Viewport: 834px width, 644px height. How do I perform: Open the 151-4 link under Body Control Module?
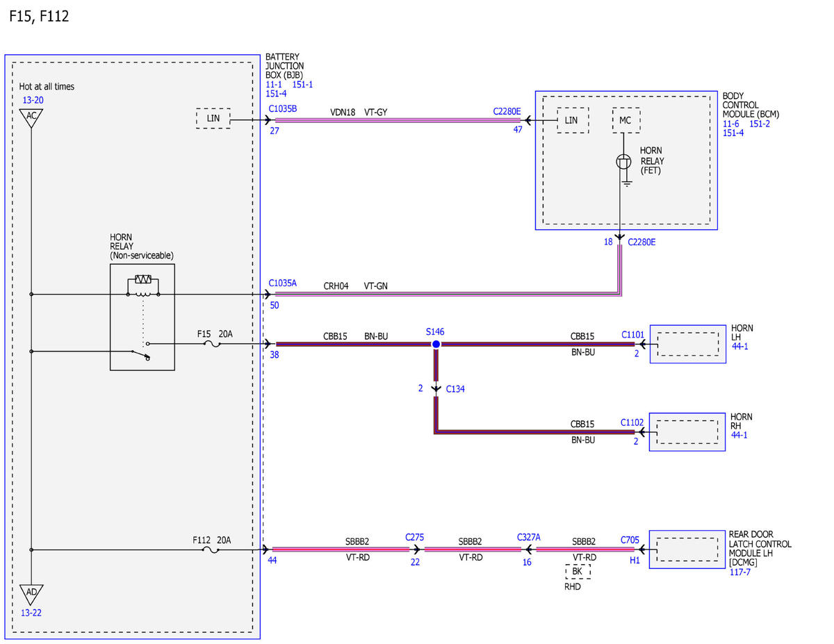733,133
